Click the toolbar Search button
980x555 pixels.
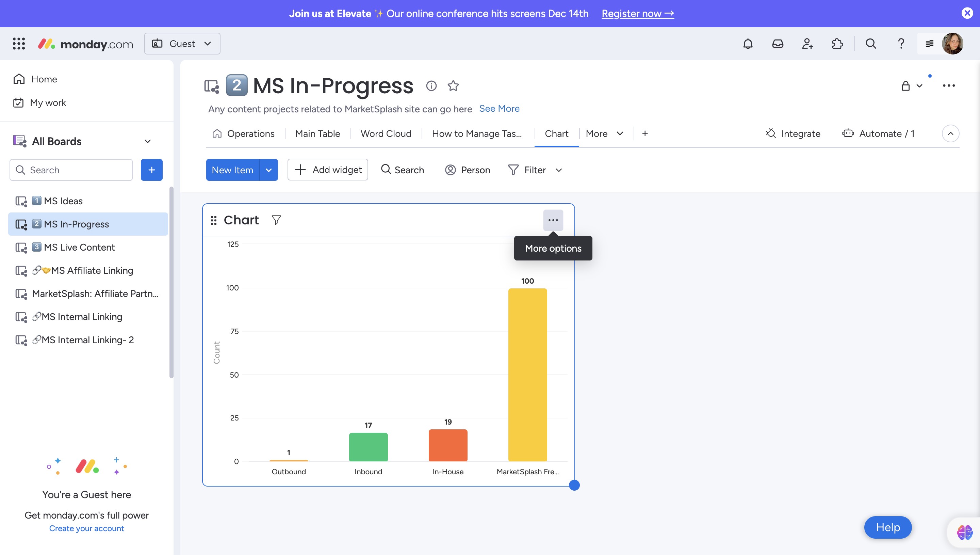(x=402, y=170)
